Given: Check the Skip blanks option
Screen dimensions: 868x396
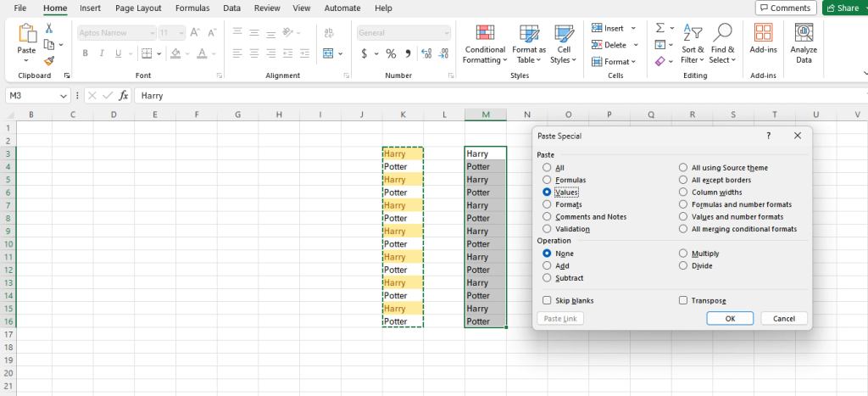Looking at the screenshot, I should click(x=547, y=300).
